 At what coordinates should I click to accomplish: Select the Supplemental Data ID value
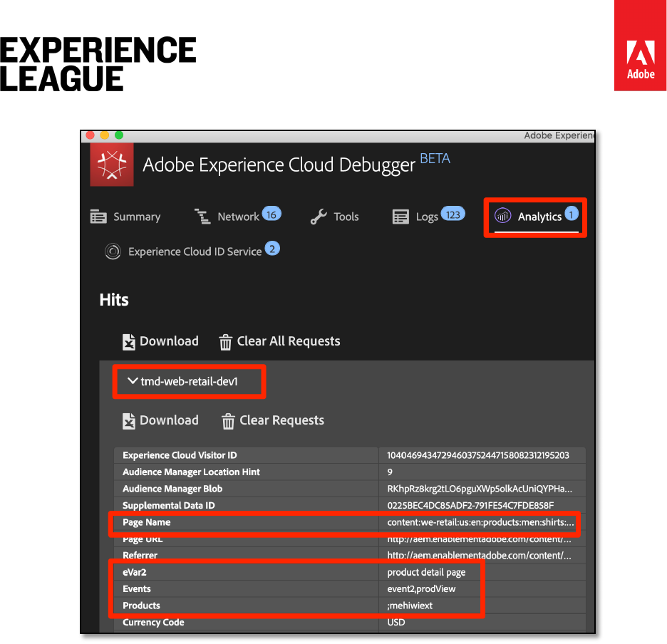click(x=470, y=505)
